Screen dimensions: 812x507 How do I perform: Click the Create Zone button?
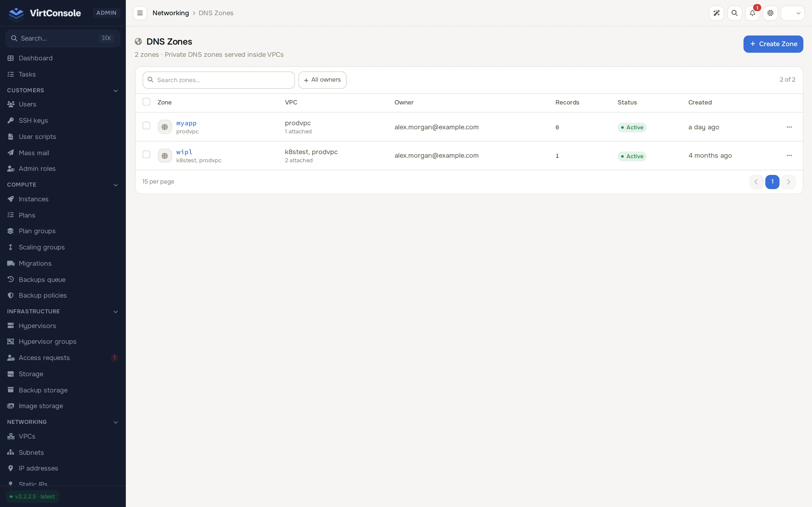click(773, 44)
